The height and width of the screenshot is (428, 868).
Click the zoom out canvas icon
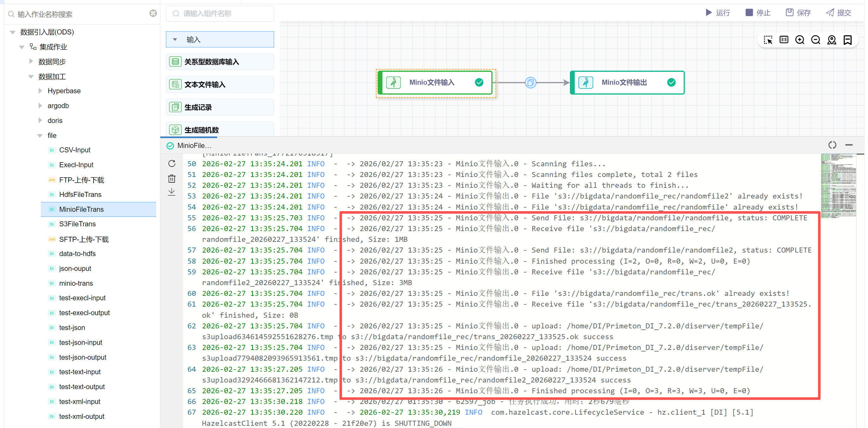(x=816, y=40)
